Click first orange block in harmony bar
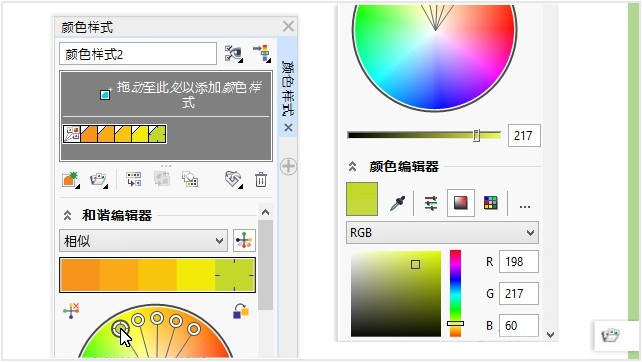The width and height of the screenshot is (642, 362). click(80, 275)
